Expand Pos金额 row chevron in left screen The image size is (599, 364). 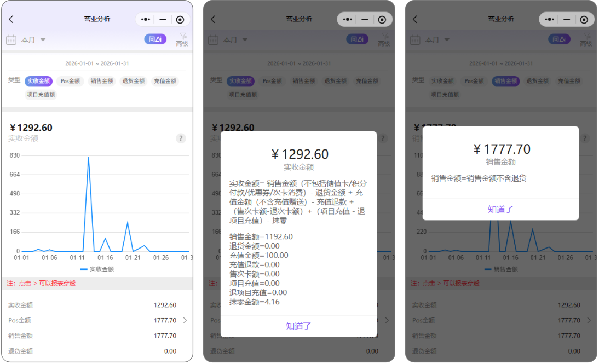[185, 320]
